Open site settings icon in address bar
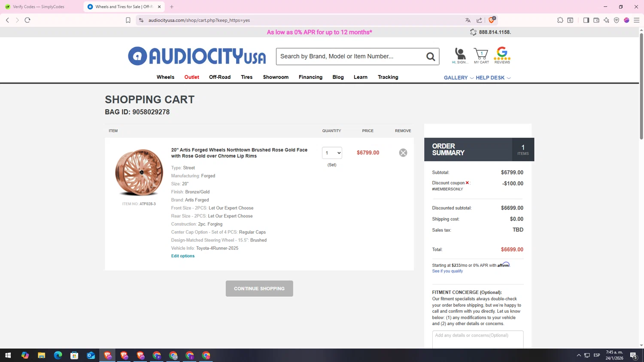Viewport: 644px width, 362px height. click(141, 20)
